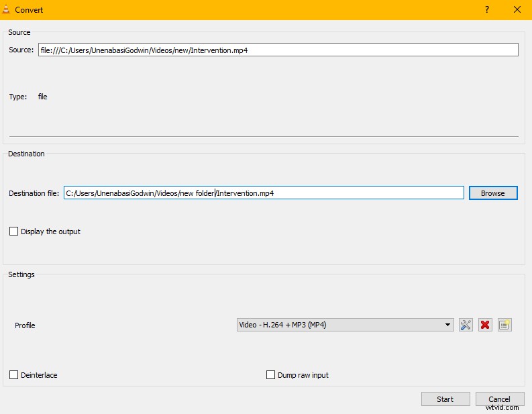Screen dimensions: 532x414
Task: Click the Destination group heading
Action: (26, 154)
